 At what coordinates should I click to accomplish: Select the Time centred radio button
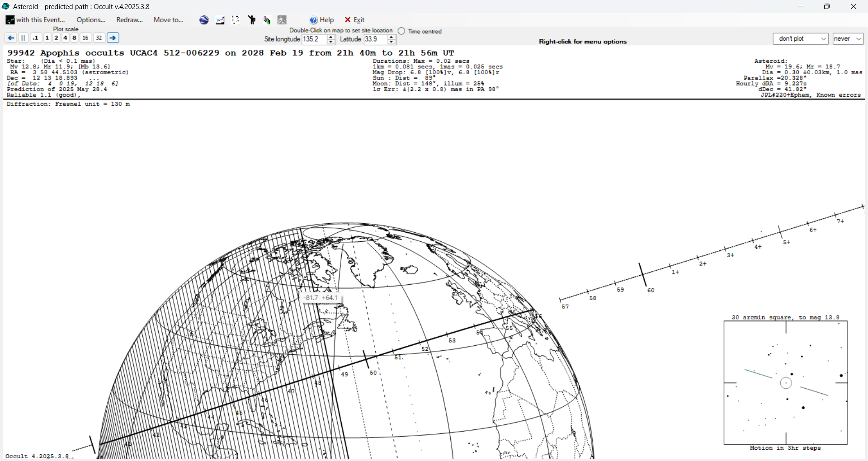tap(401, 31)
